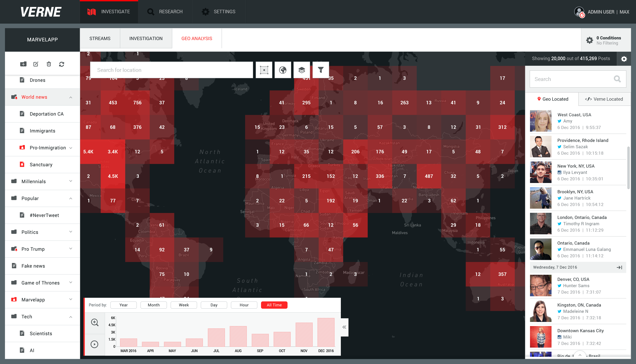This screenshot has width=636, height=364.
Task: Expand the Game of Thrones folder
Action: click(71, 283)
